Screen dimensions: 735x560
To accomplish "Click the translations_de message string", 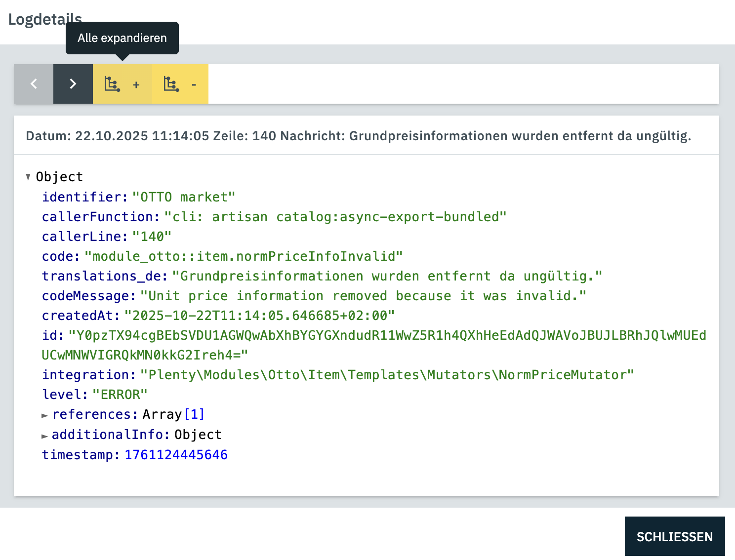I will point(387,276).
